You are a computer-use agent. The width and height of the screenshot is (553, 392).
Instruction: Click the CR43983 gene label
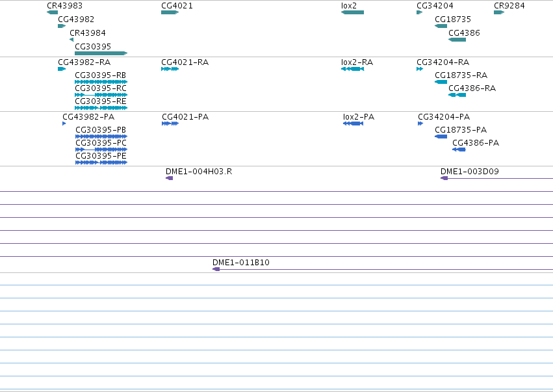(x=64, y=6)
